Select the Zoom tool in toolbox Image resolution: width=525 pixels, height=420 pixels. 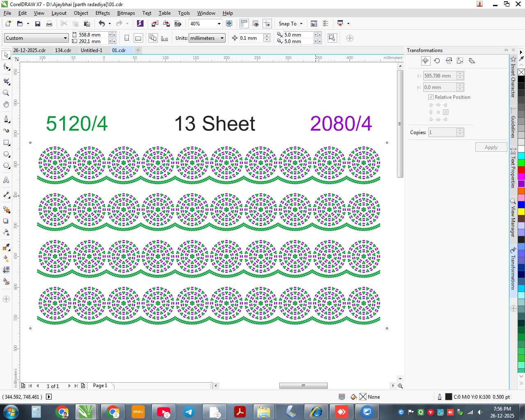pyautogui.click(x=6, y=93)
